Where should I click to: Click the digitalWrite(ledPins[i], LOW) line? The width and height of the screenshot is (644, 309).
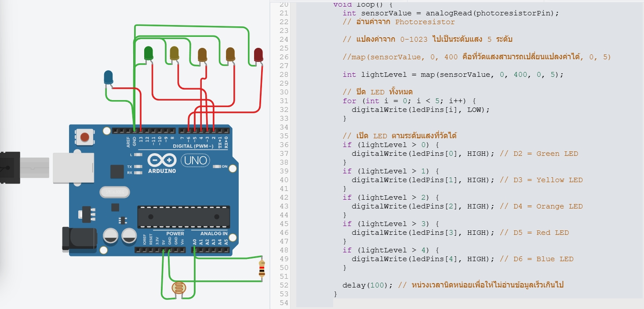420,110
